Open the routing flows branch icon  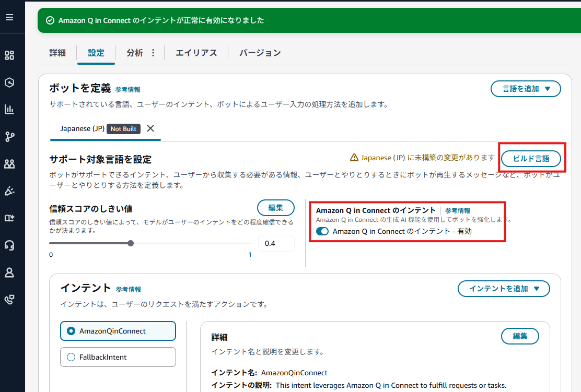tap(9, 137)
